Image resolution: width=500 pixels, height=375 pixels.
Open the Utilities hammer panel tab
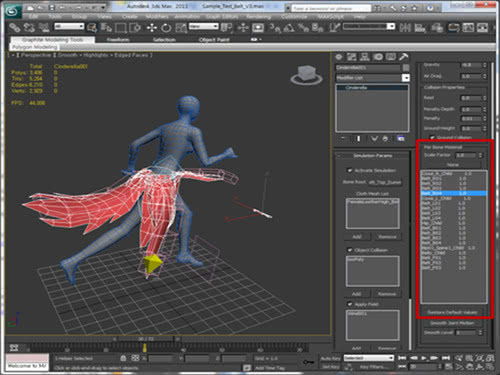pos(403,57)
